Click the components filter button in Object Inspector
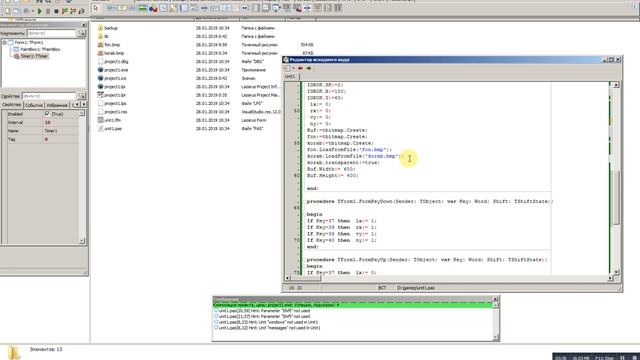 (82, 33)
